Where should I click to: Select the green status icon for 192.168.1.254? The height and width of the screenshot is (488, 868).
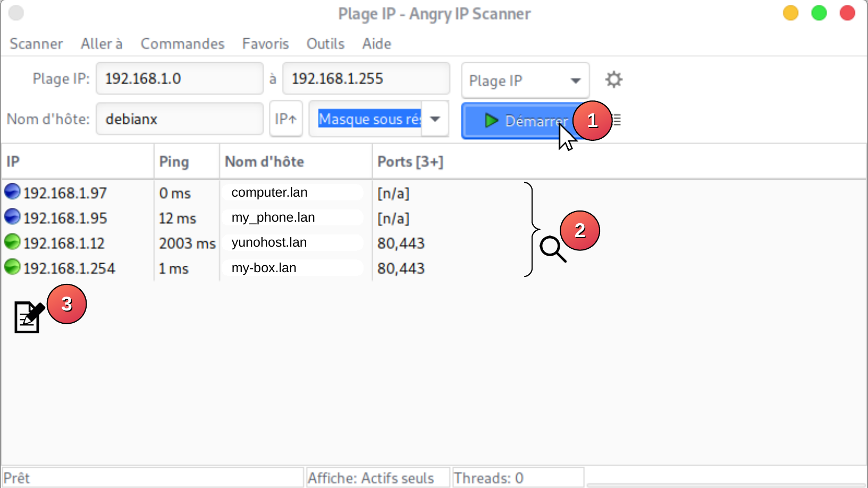click(x=12, y=267)
